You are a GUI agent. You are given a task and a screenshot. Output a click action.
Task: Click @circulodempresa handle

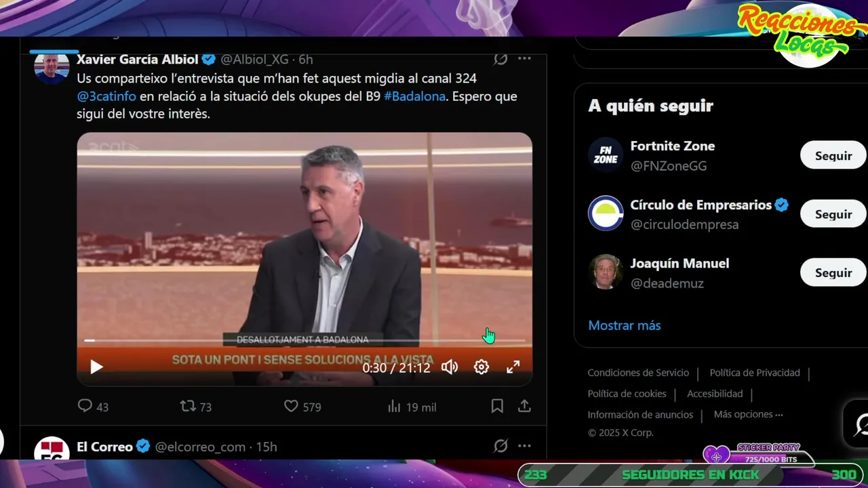point(684,224)
